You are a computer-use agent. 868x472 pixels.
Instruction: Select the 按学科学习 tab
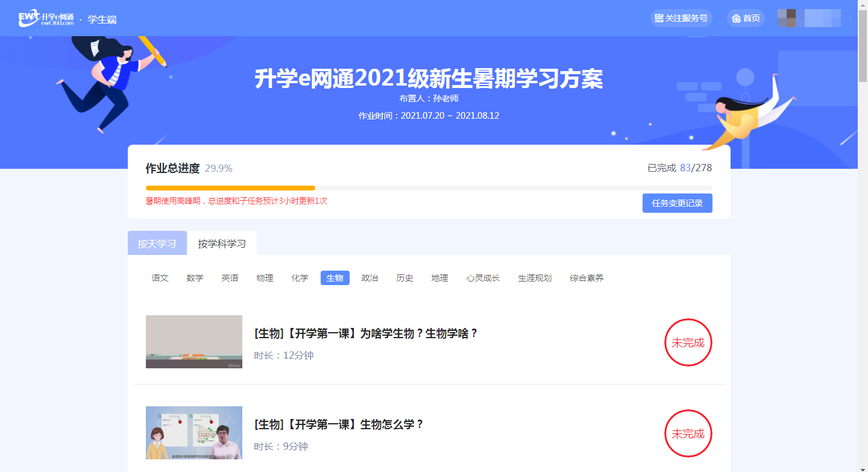point(222,243)
